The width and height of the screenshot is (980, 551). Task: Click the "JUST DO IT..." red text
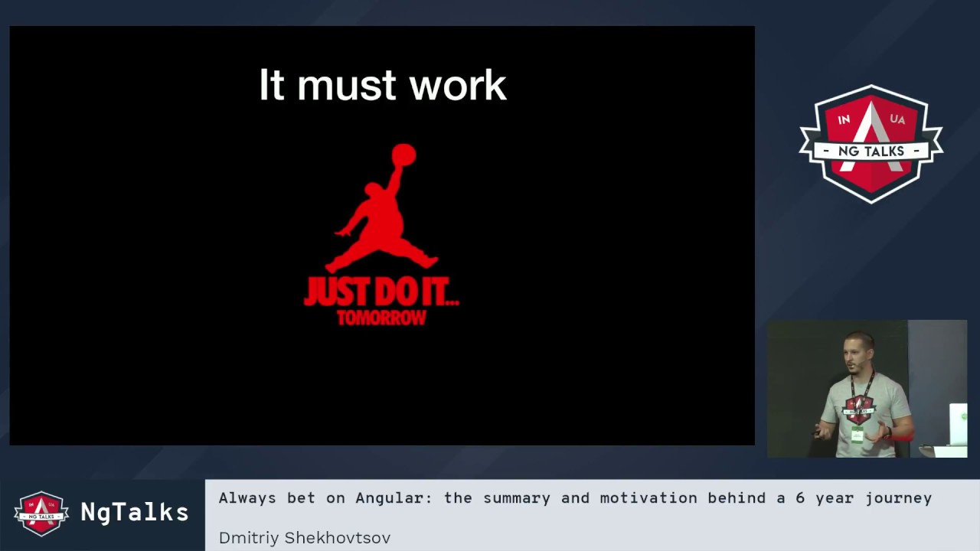[x=381, y=292]
